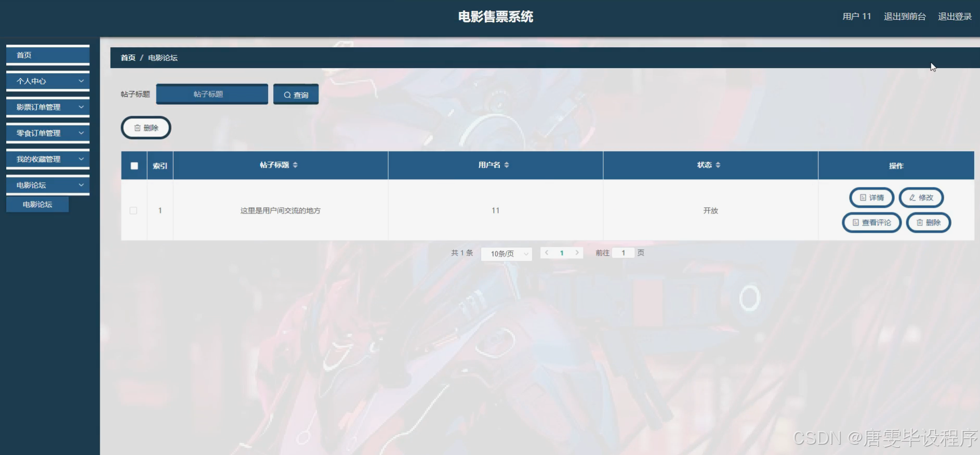Expand the 我的收藏管理 sidebar menu
This screenshot has height=455, width=980.
click(x=48, y=159)
